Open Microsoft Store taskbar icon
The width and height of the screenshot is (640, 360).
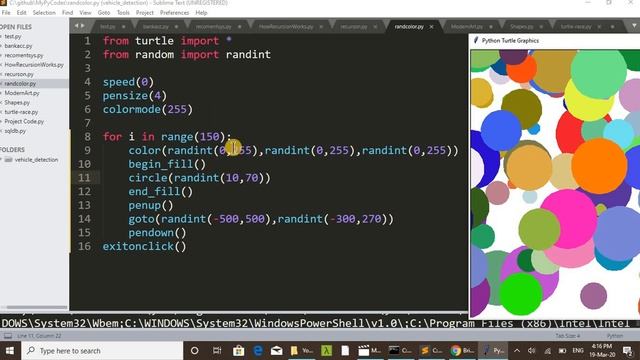click(238, 351)
